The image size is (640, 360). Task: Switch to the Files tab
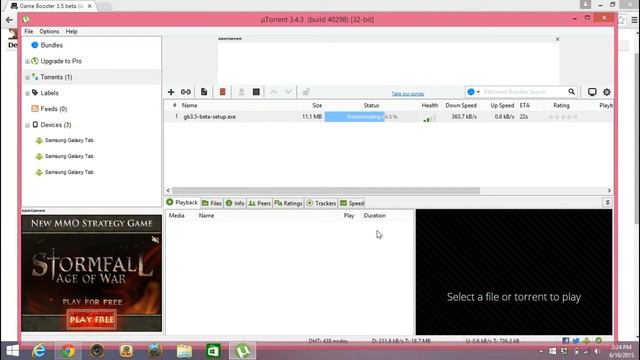pyautogui.click(x=211, y=203)
